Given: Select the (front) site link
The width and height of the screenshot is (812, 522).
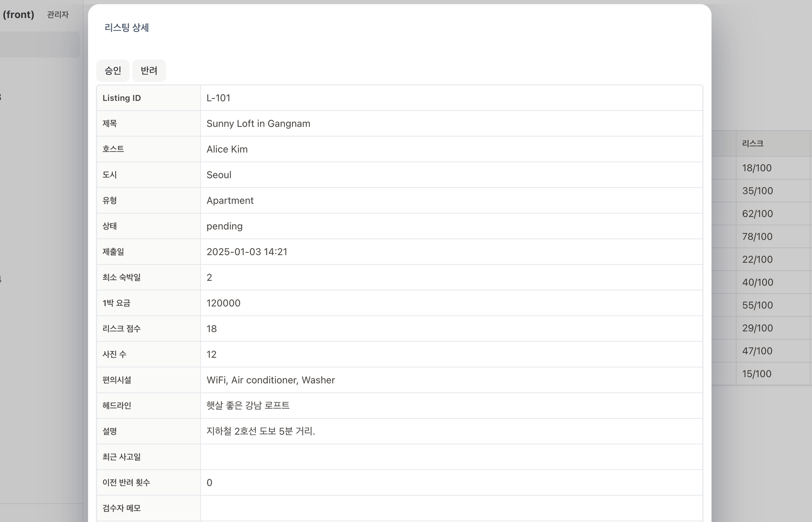Looking at the screenshot, I should [x=18, y=15].
